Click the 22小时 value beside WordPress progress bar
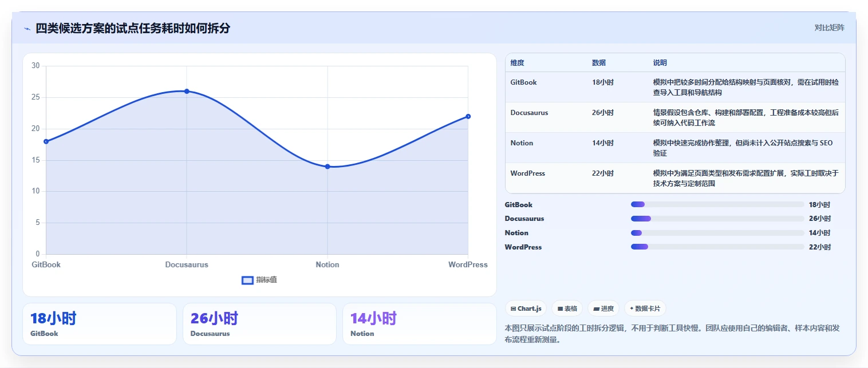This screenshot has height=368, width=868. coord(819,247)
